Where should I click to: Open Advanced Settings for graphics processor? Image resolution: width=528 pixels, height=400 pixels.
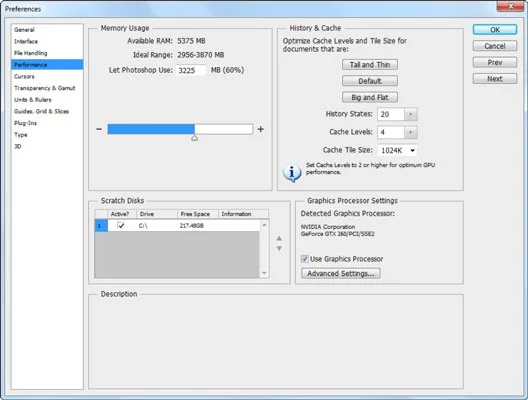click(341, 273)
